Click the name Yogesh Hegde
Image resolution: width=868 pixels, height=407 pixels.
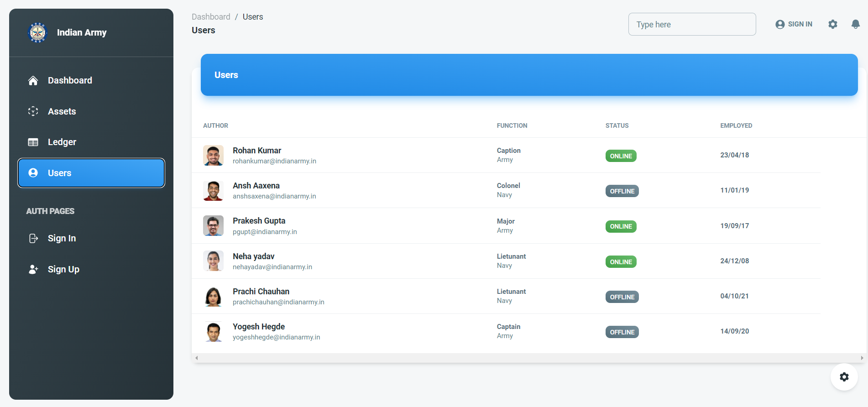tap(259, 327)
